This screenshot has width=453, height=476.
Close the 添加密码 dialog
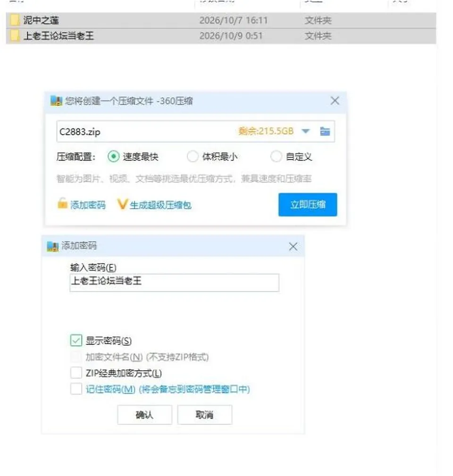[x=293, y=246]
